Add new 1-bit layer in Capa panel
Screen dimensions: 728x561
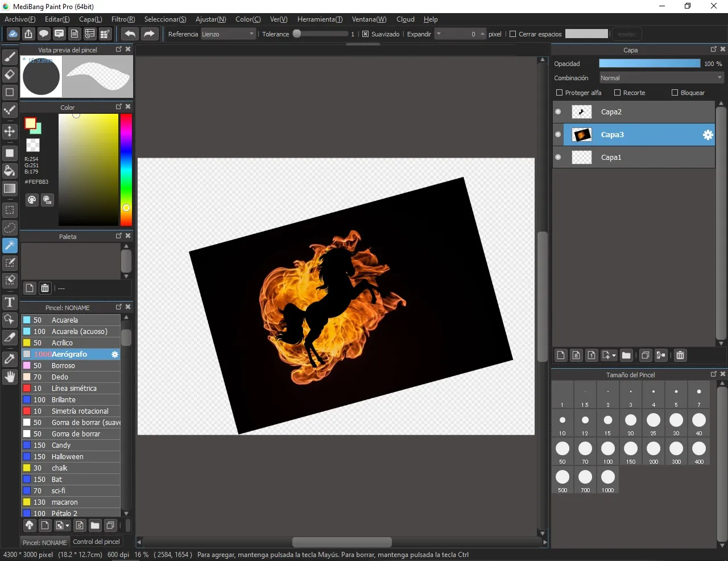point(591,356)
